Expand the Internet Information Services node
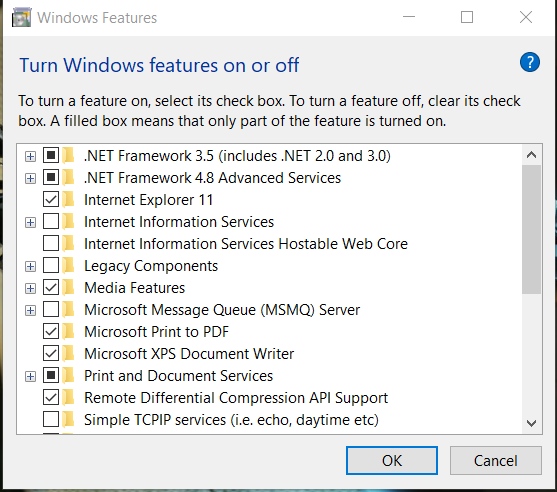Screen dimensions: 557x492 (31, 222)
